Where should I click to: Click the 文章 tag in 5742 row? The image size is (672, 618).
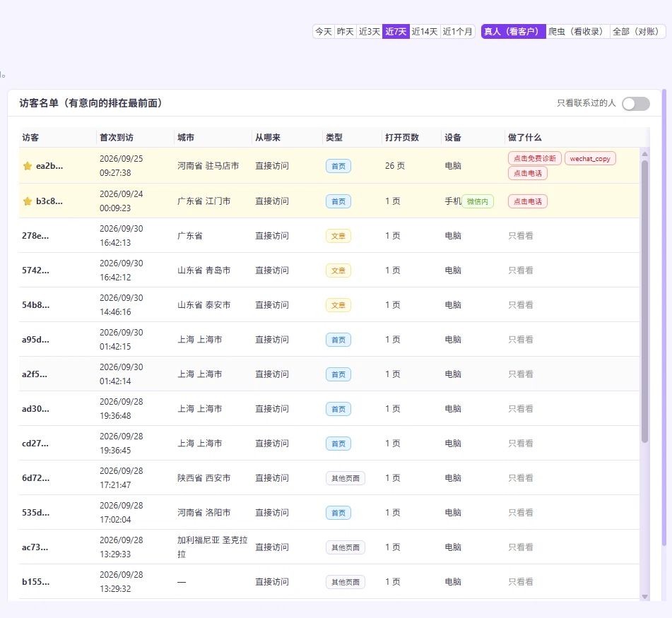(x=338, y=271)
